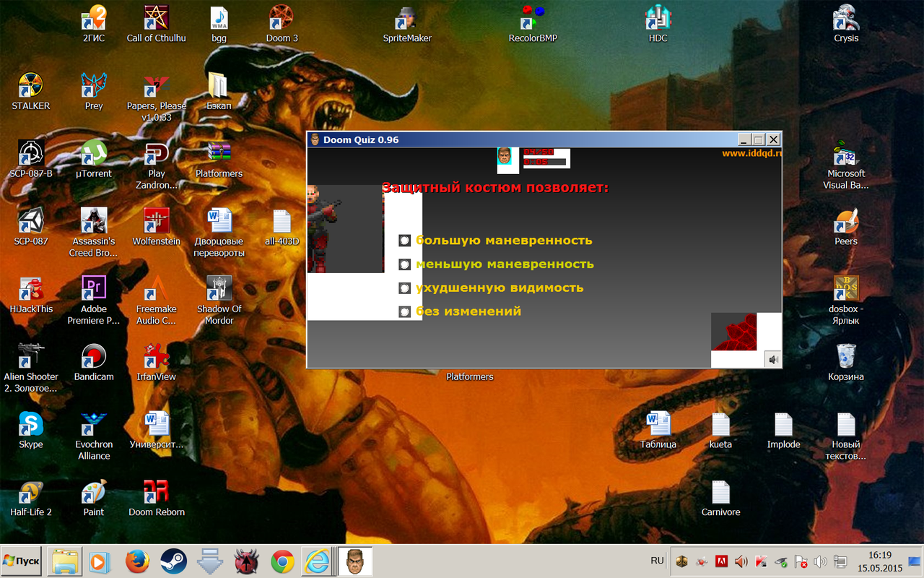The image size is (924, 578).
Task: Open the all-403D file
Action: (282, 228)
